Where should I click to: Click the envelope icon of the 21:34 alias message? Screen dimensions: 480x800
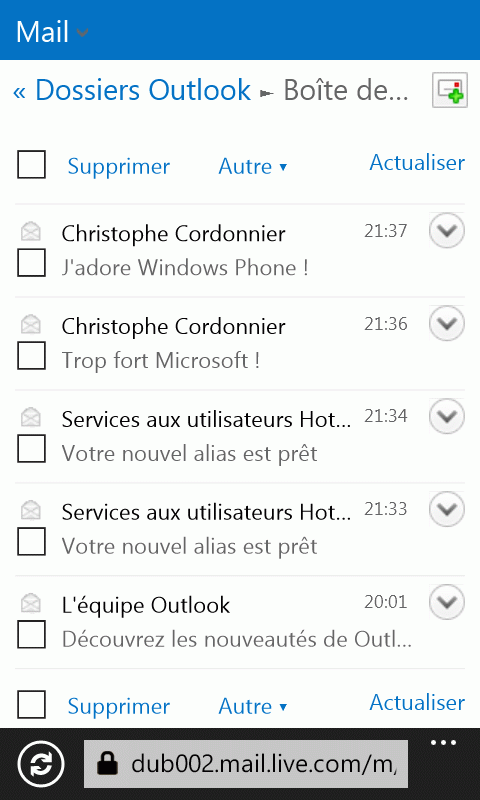point(31,417)
